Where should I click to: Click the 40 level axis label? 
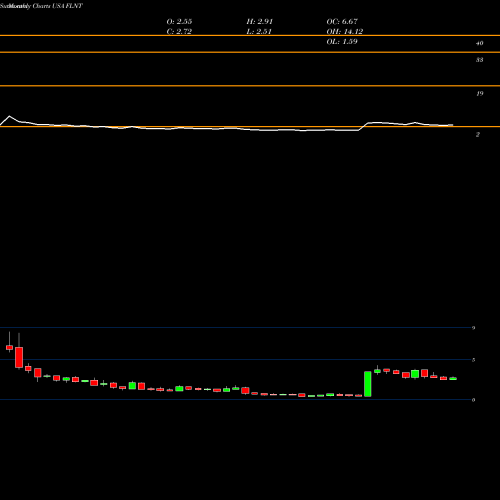point(479,43)
